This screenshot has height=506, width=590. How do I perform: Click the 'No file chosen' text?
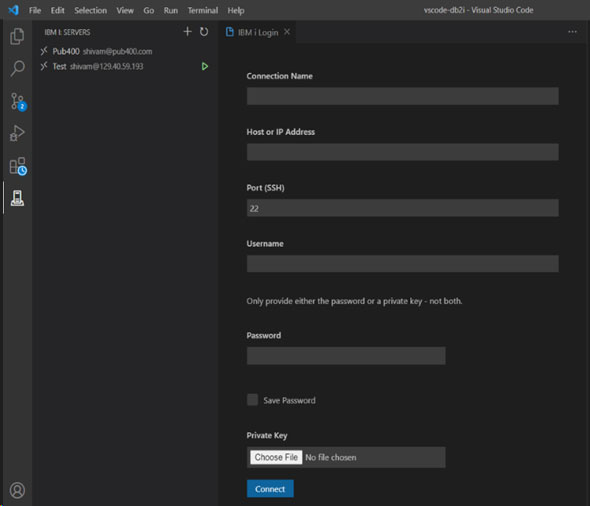[331, 457]
